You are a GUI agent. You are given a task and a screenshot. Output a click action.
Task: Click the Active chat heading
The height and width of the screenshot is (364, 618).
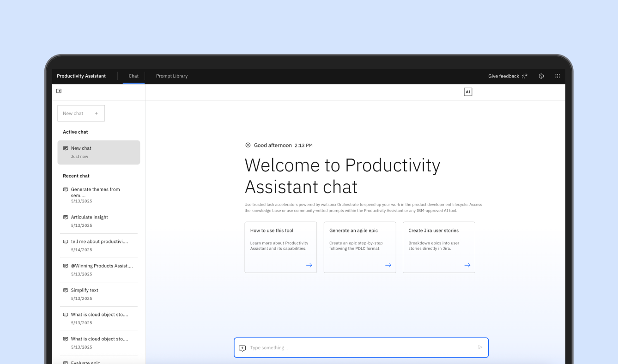[75, 132]
